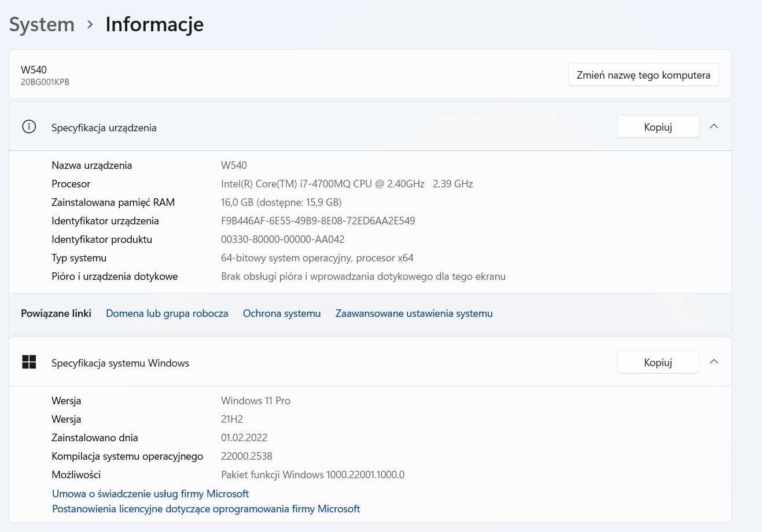Click the Nazwa urządzenia label
Viewport: 762px width, 532px height.
coord(92,165)
